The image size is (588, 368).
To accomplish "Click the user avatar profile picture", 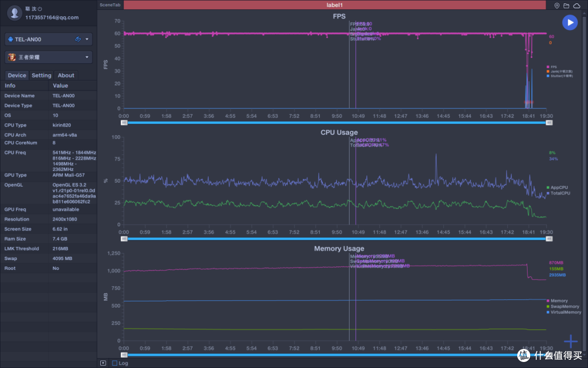I will (15, 13).
